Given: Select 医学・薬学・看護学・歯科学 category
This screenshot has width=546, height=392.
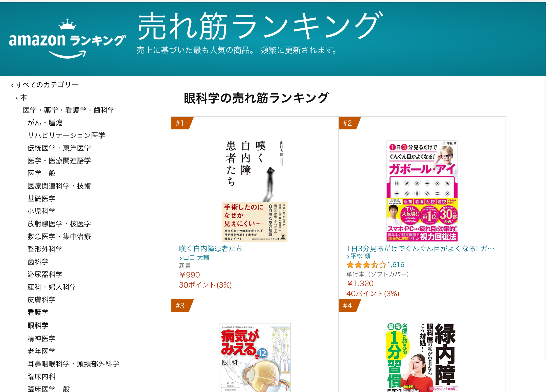Looking at the screenshot, I should (69, 110).
